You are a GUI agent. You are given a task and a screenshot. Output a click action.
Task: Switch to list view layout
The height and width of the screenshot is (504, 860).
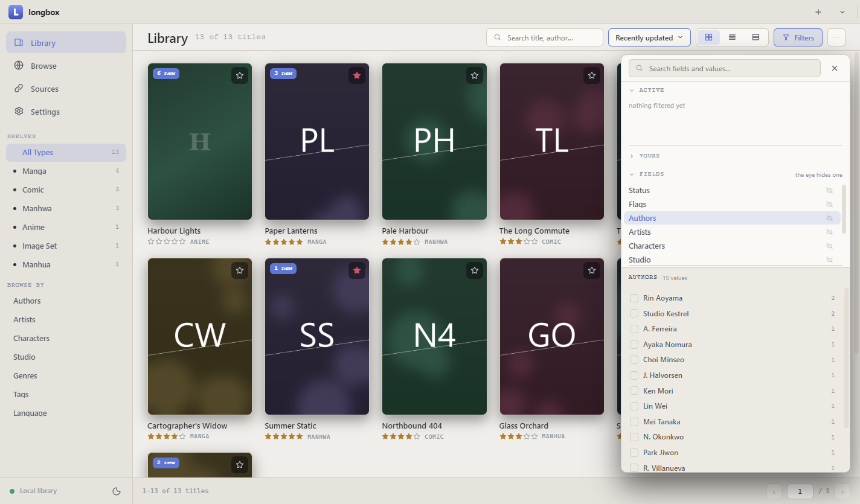click(x=732, y=37)
